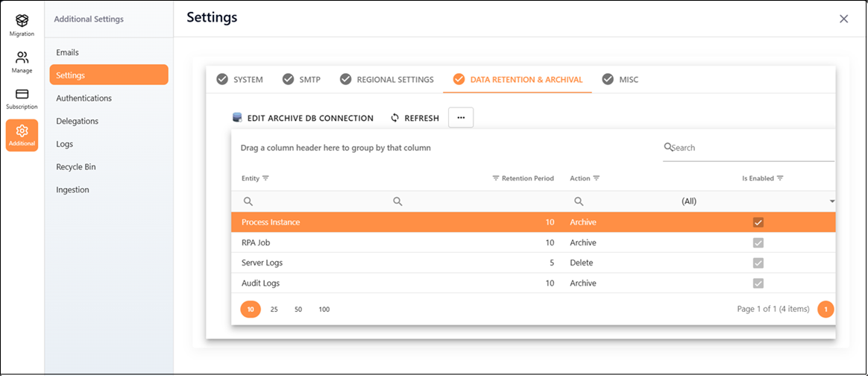This screenshot has height=376, width=868.
Task: Click the Entity column filter icon
Action: 265,178
